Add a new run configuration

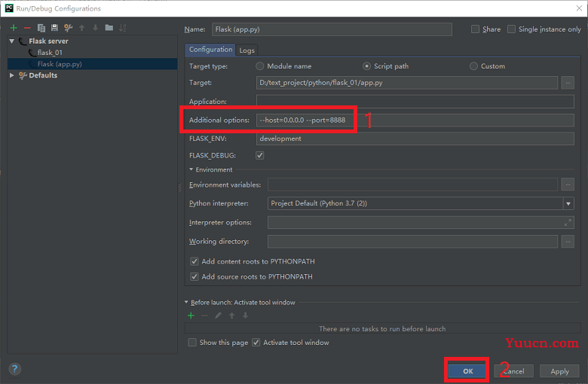(14, 28)
